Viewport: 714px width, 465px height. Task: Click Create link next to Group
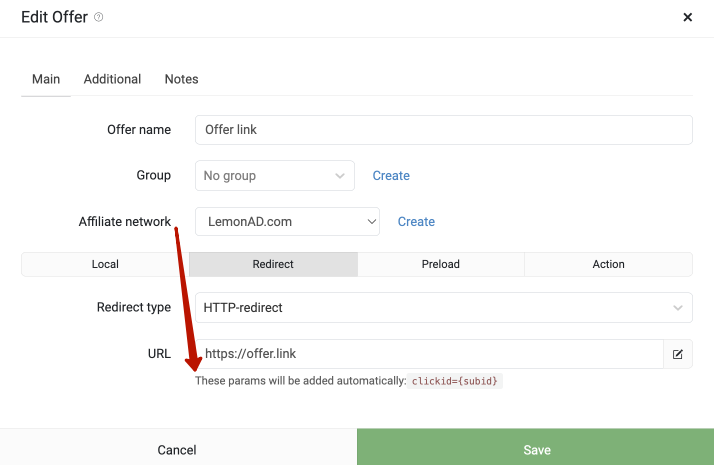(x=391, y=175)
